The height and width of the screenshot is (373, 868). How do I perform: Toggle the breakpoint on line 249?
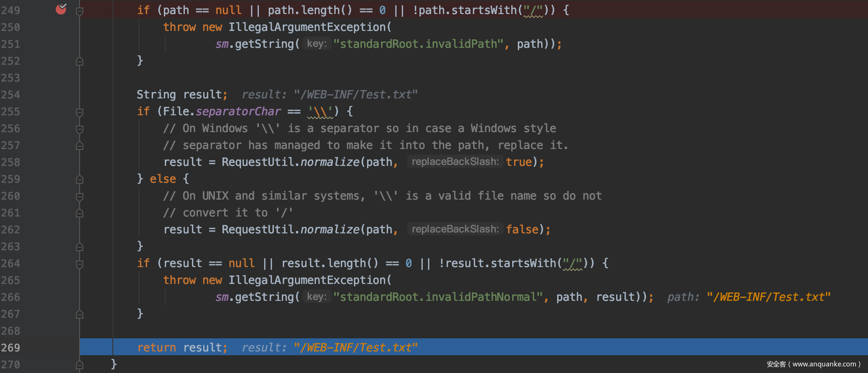[61, 9]
